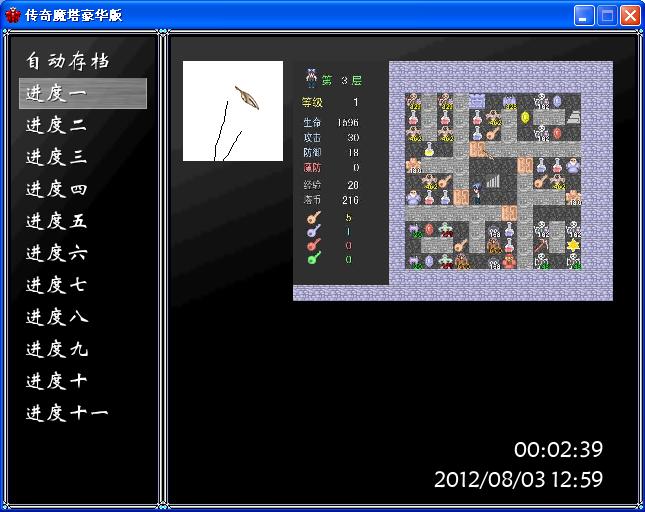645x512 pixels.
Task: Click the disabled maximize button
Action: coord(607,16)
